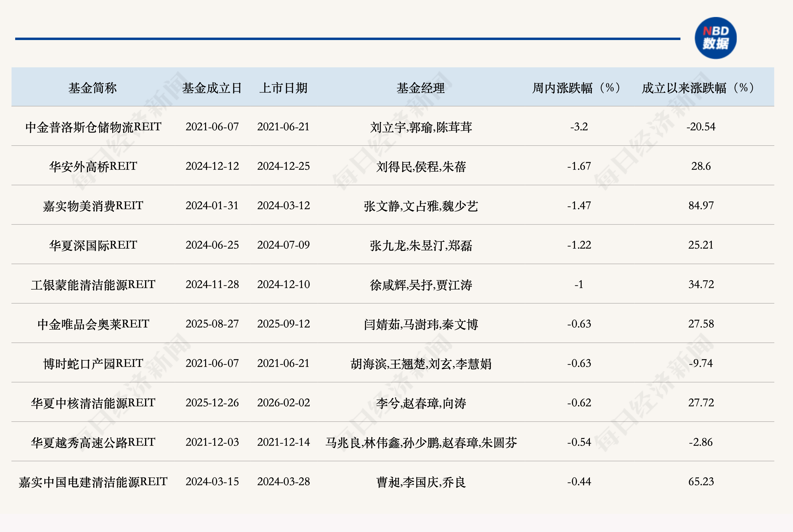The image size is (793, 532).
Task: Select the 上市日期 column header
Action: click(283, 88)
